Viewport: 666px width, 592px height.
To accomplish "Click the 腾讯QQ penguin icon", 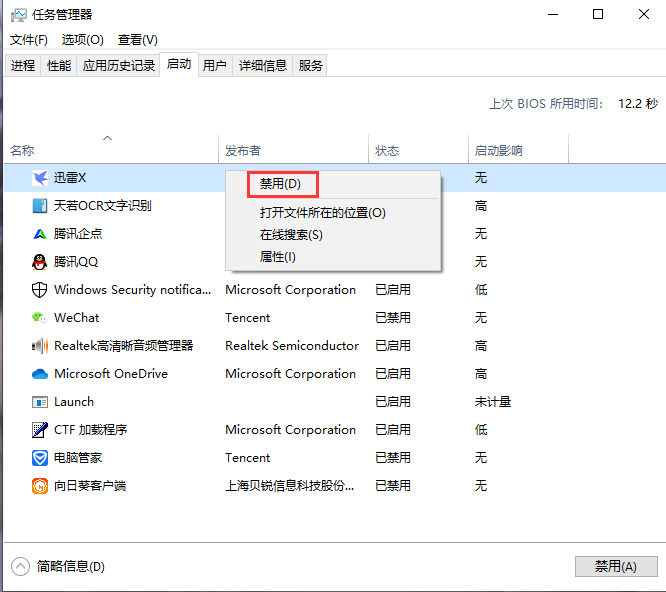I will click(40, 262).
